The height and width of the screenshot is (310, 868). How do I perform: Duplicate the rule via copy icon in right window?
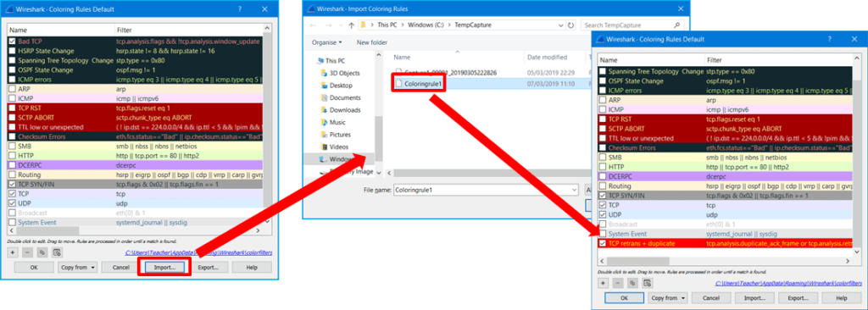click(632, 283)
